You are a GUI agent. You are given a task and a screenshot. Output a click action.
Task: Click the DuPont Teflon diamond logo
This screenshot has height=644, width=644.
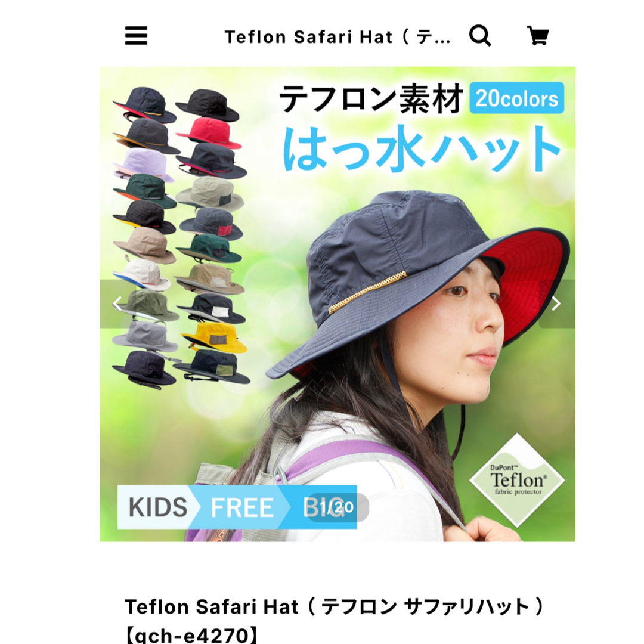(517, 479)
